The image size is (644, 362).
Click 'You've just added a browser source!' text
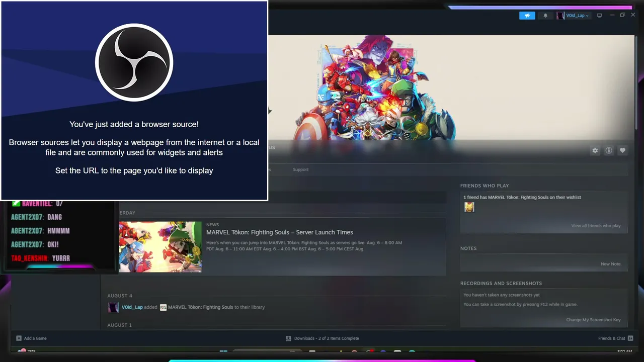click(134, 124)
